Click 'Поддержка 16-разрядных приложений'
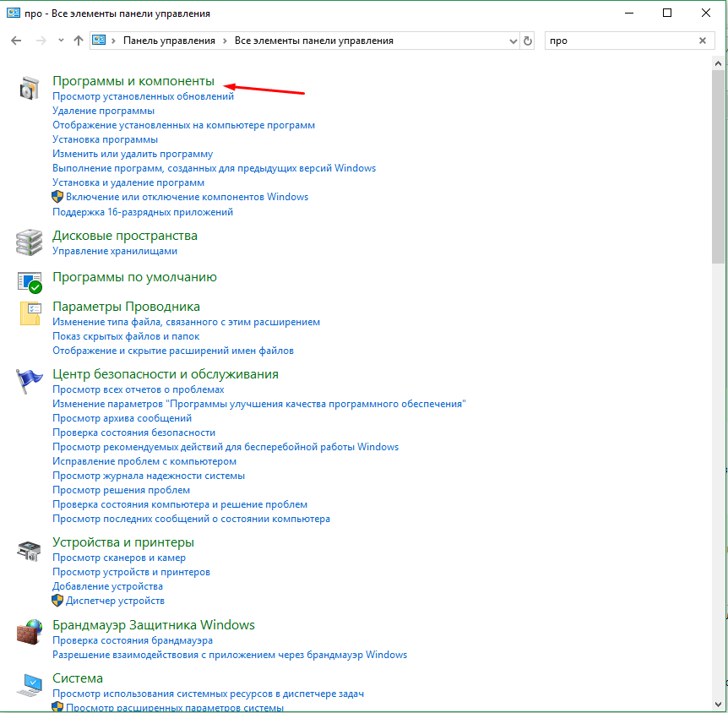 pyautogui.click(x=143, y=212)
